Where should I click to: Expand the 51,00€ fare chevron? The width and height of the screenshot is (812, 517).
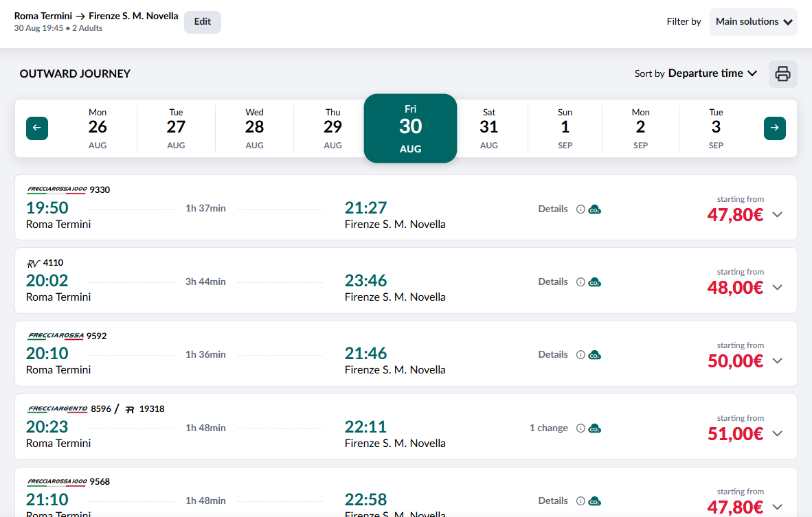(777, 434)
